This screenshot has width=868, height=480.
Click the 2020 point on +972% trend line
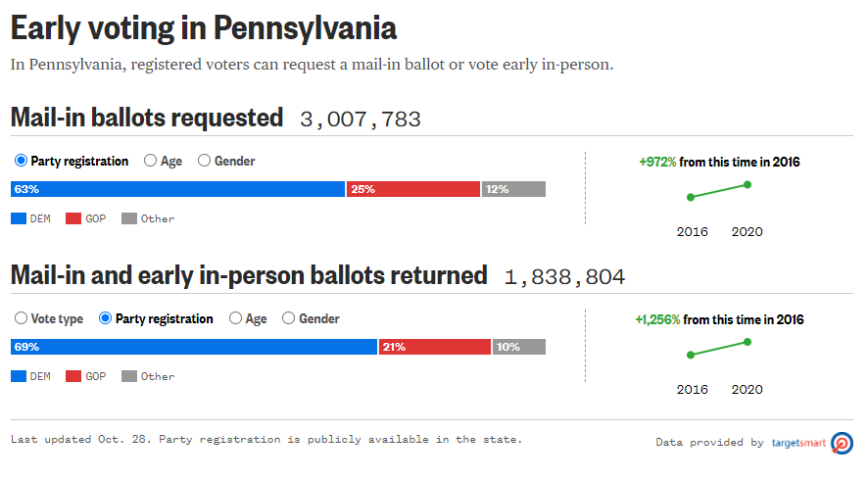click(747, 184)
